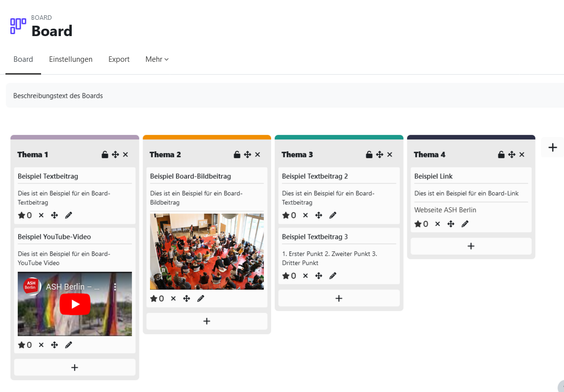Edit the Beispiel Link post with pencil

point(465,224)
